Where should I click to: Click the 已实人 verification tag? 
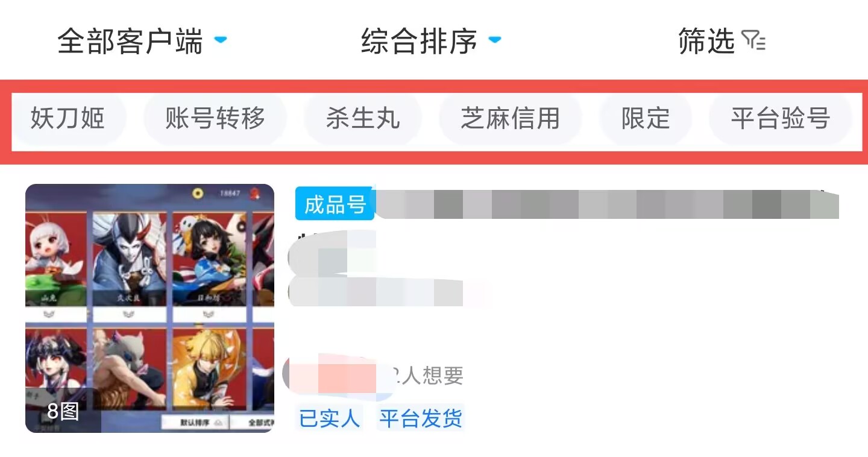click(329, 417)
